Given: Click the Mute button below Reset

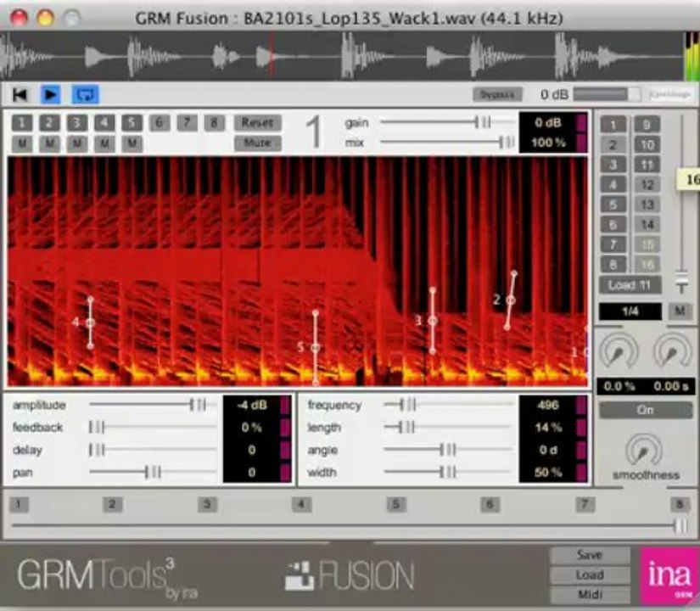Looking at the screenshot, I should pyautogui.click(x=258, y=143).
